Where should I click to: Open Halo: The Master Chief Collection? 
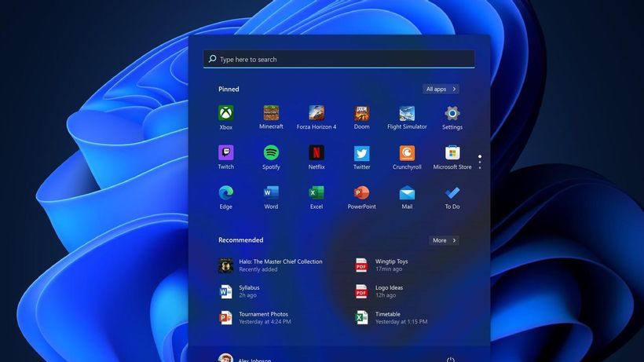[270, 265]
